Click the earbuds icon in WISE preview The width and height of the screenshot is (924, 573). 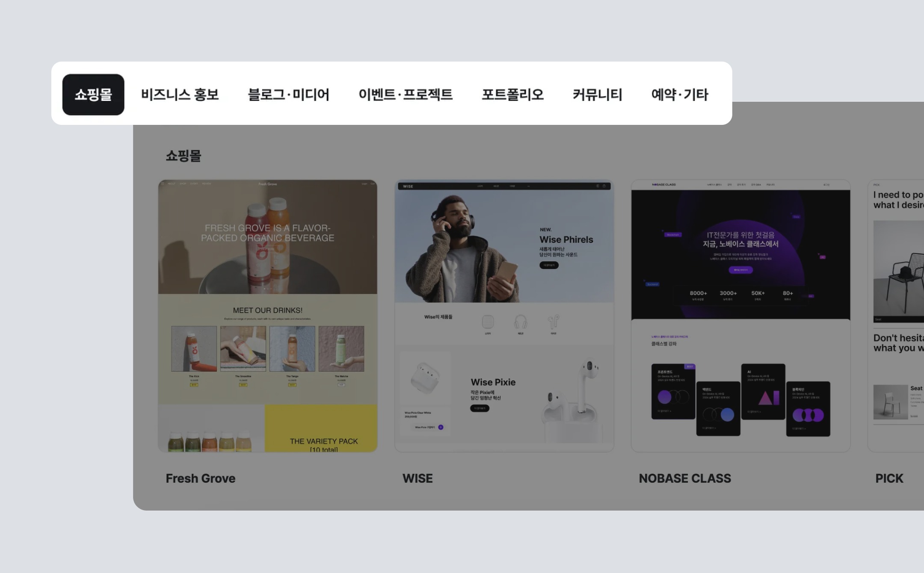point(554,322)
